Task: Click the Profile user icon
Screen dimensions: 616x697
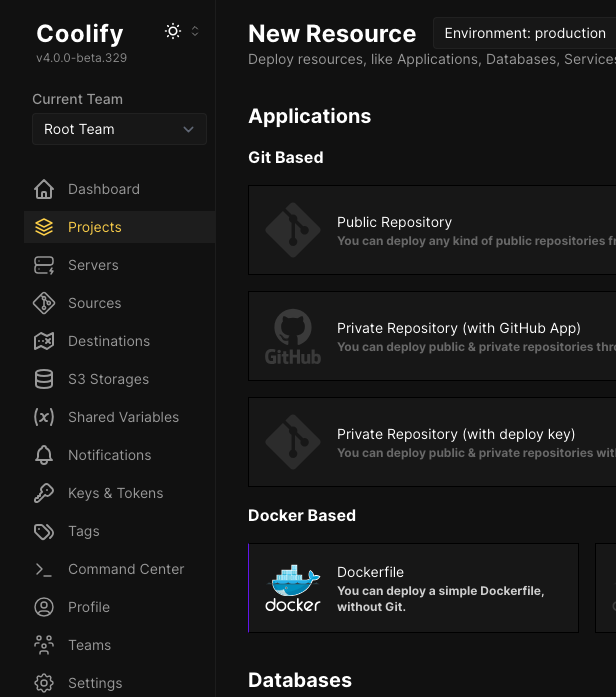Action: coord(44,607)
